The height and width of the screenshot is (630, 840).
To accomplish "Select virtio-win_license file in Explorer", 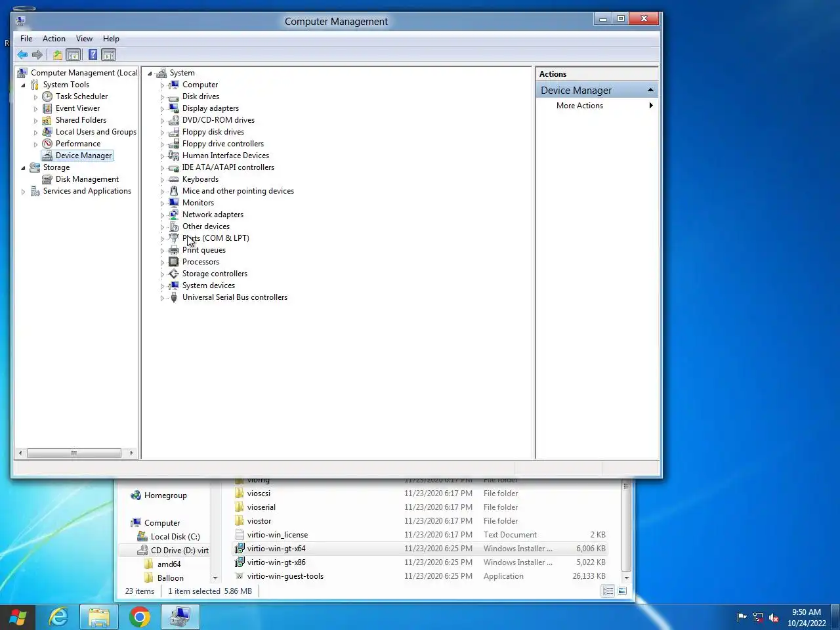I will click(277, 535).
